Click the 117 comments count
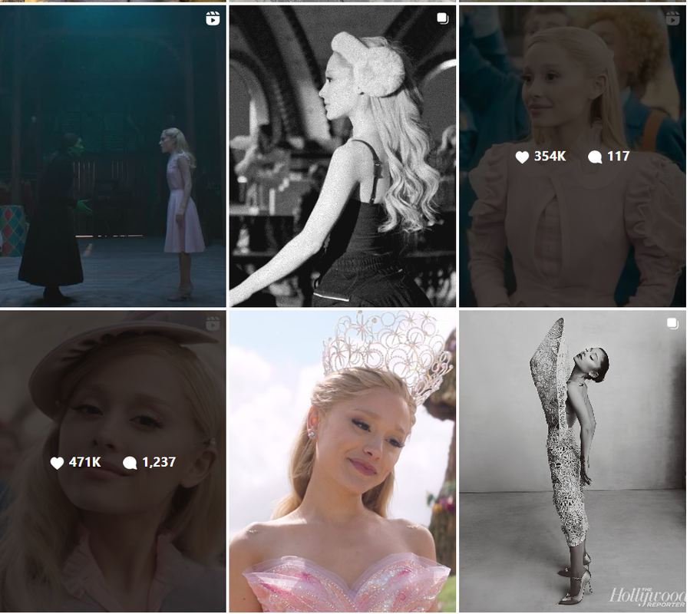Image resolution: width=700 pixels, height=614 pixels. pyautogui.click(x=619, y=157)
